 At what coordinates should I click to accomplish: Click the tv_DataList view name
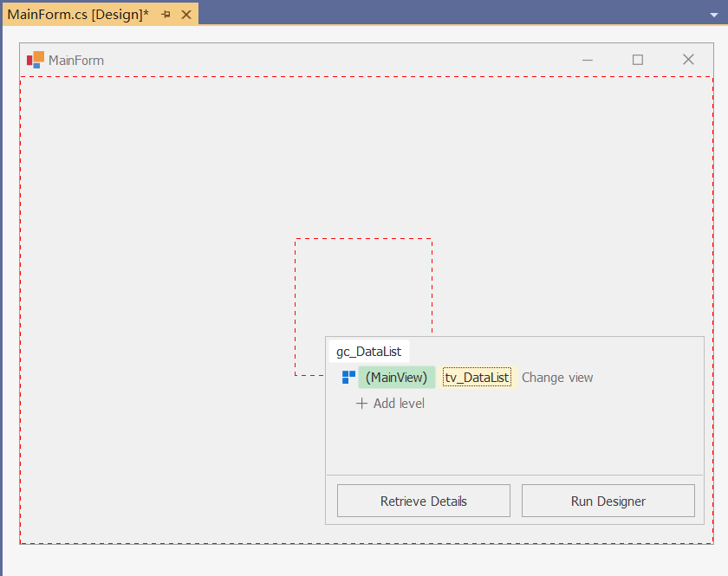click(x=478, y=378)
